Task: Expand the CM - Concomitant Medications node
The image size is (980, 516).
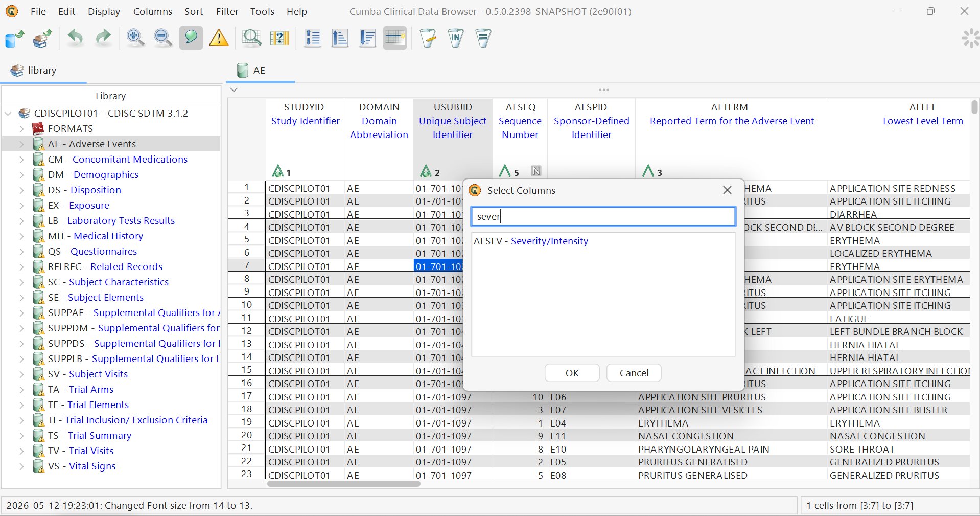Action: pyautogui.click(x=21, y=160)
